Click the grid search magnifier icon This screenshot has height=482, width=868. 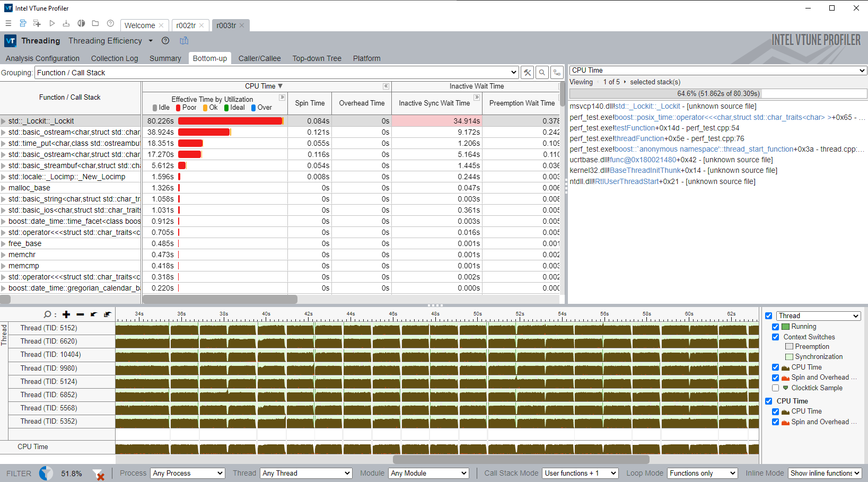pos(542,73)
